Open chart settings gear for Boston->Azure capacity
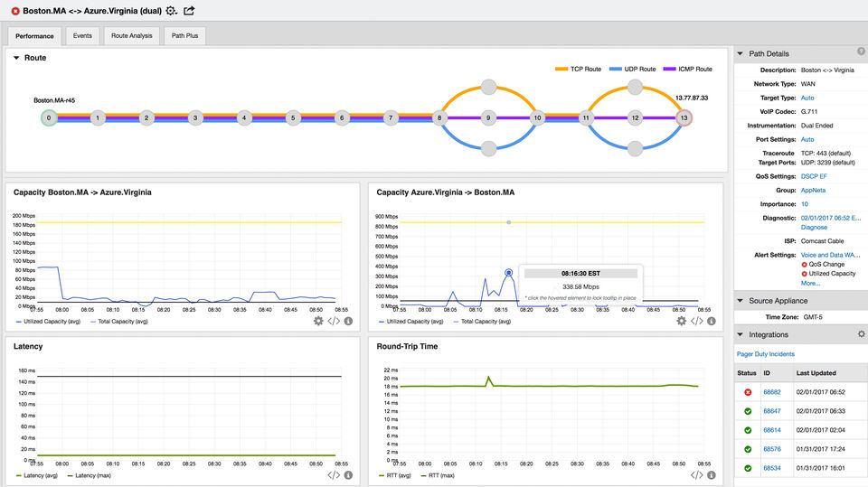Screen dimensions: 868x487 pyautogui.click(x=318, y=321)
